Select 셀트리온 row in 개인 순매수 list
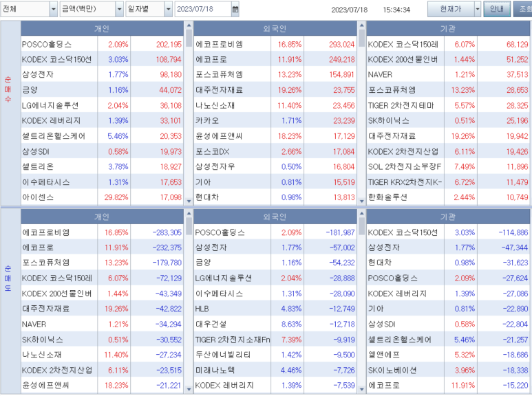532x396 pixels. (102, 167)
